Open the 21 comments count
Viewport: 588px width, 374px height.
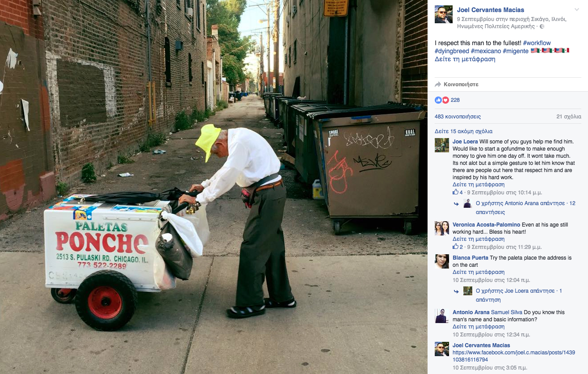pos(569,117)
